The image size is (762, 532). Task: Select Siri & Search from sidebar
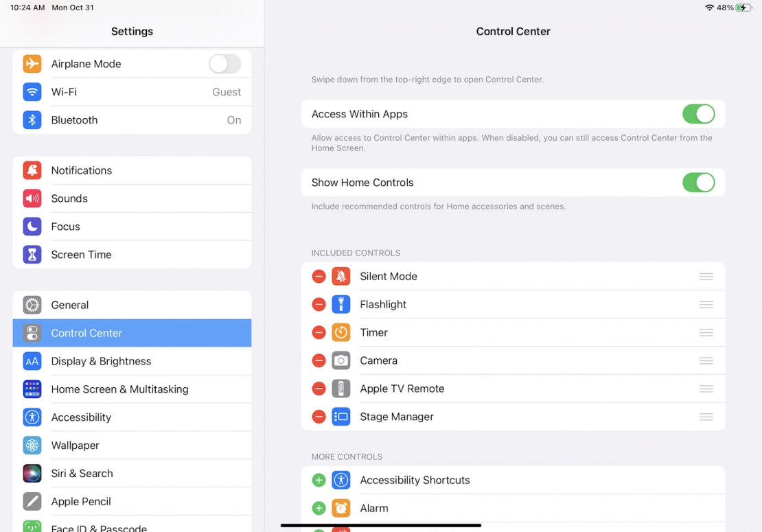coord(82,473)
